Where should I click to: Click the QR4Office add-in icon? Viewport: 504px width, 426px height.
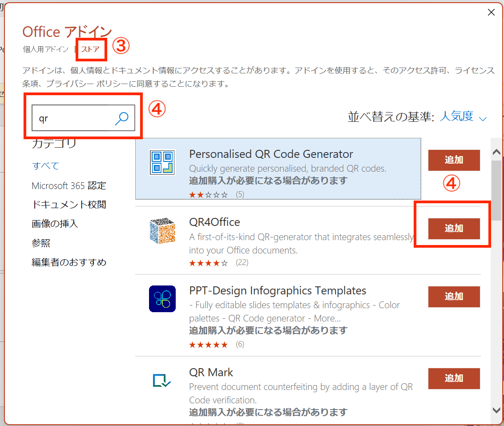point(162,231)
